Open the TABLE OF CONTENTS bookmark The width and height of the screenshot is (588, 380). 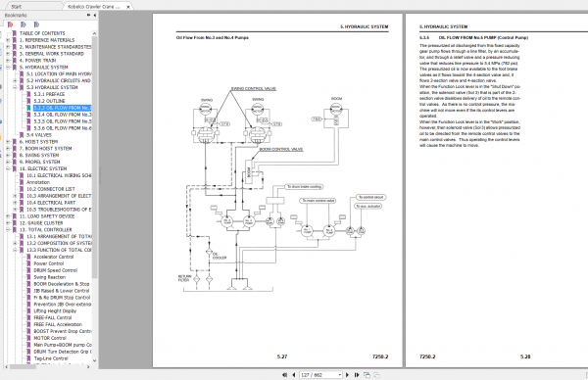click(x=42, y=33)
